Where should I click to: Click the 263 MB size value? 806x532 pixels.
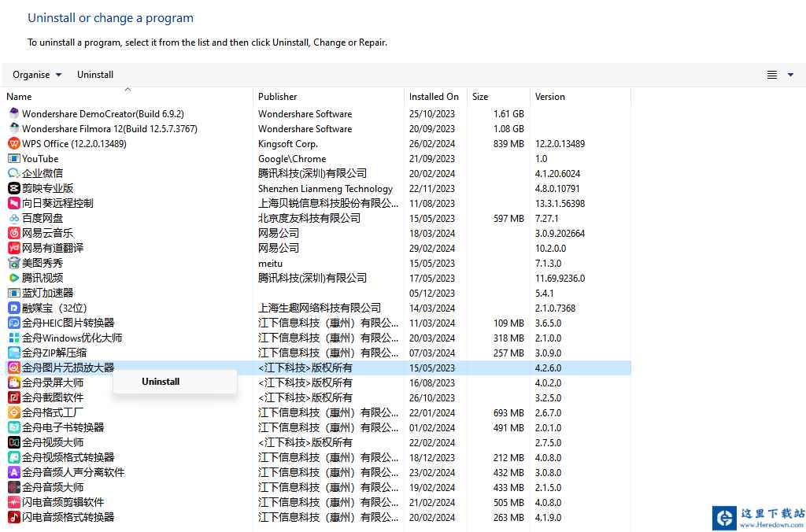click(x=508, y=517)
